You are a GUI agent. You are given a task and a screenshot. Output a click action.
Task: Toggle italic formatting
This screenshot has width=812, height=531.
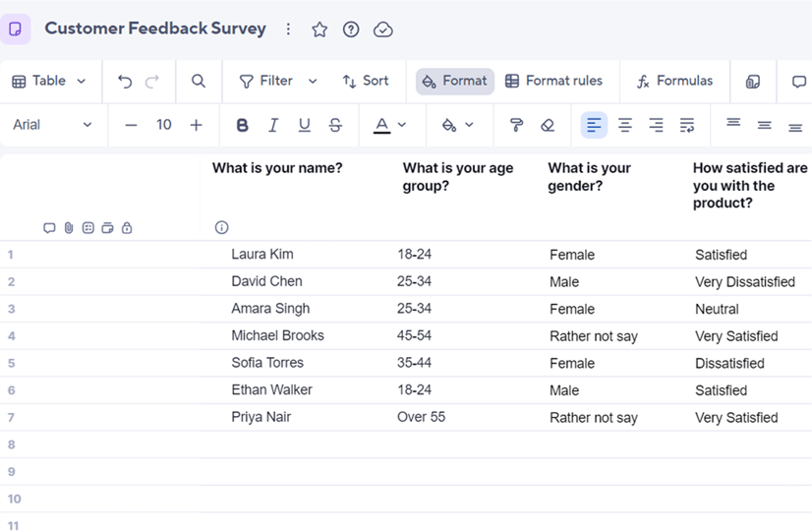pyautogui.click(x=273, y=125)
